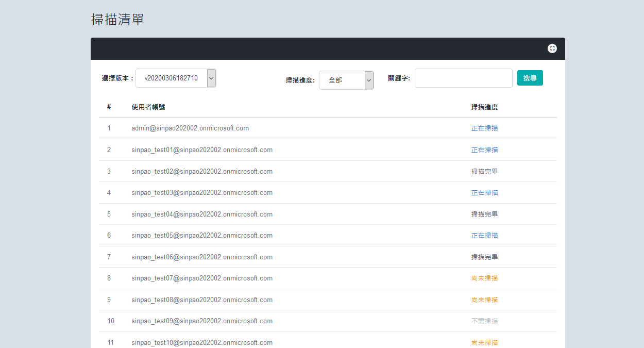Click 掃描完畢 status for sinpao_test04
Screen dimensions: 644x348
(x=484, y=214)
